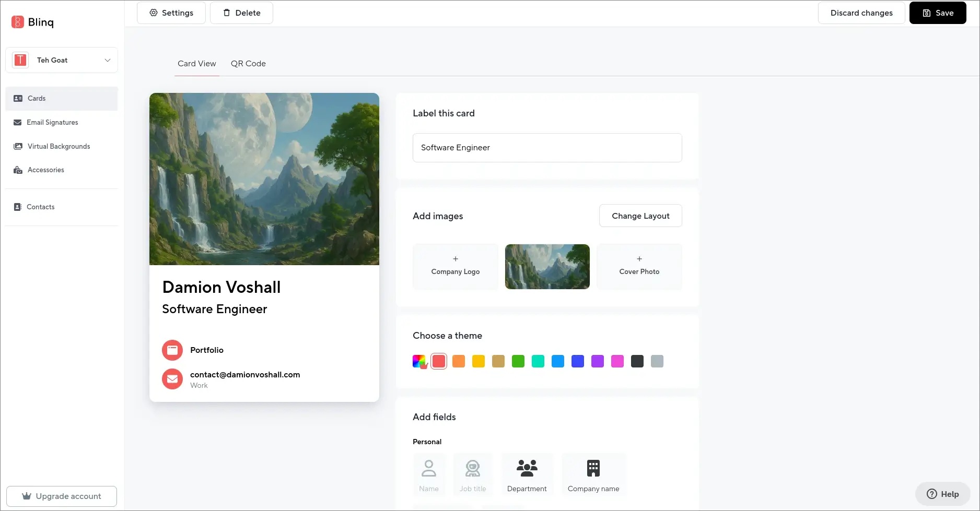
Task: Click the Software Engineer label input field
Action: click(x=547, y=148)
